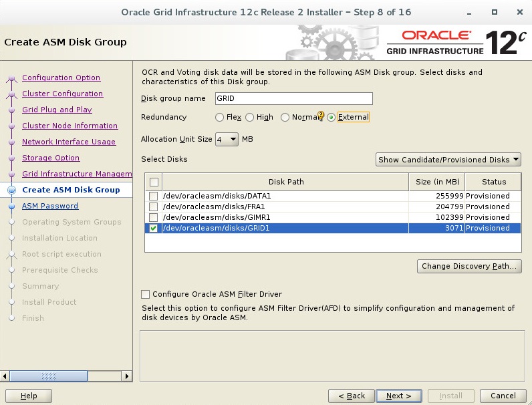Select /dev/oracleasm/disks/GRID1 path text

[x=217, y=228]
